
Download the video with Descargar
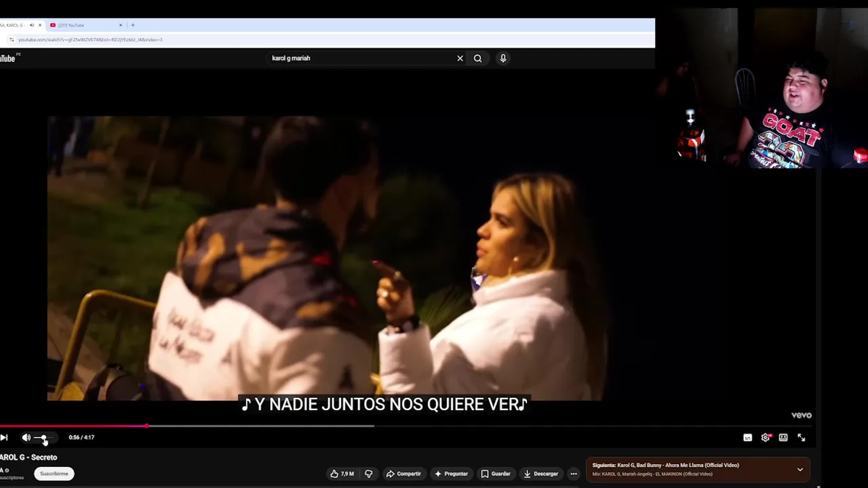click(x=541, y=474)
